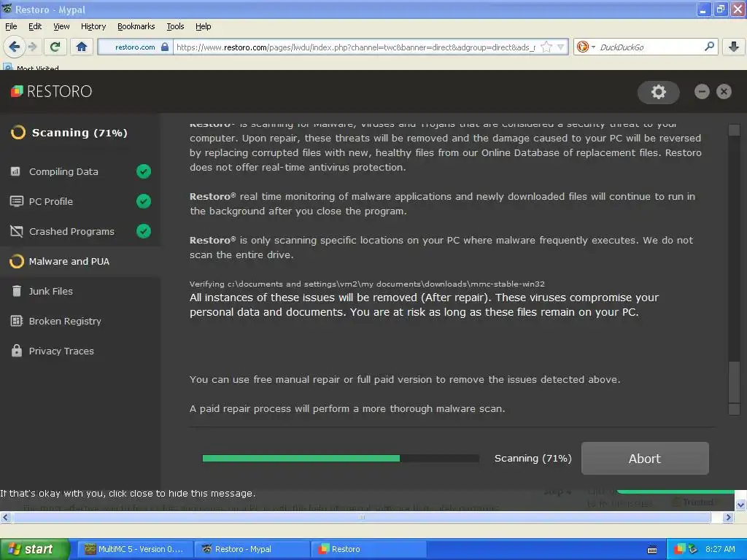Screen dimensions: 747x560
Task: Click the horizontal scrollbar left arrow
Action: (5, 517)
